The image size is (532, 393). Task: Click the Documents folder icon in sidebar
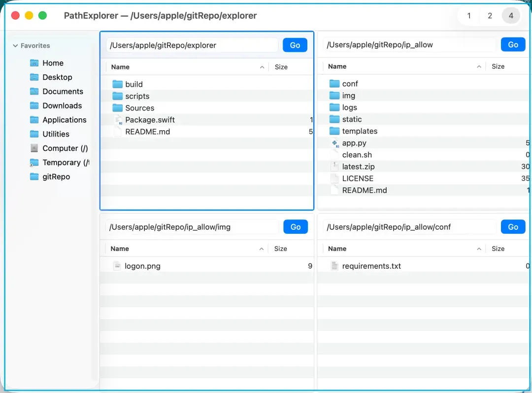pyautogui.click(x=34, y=91)
